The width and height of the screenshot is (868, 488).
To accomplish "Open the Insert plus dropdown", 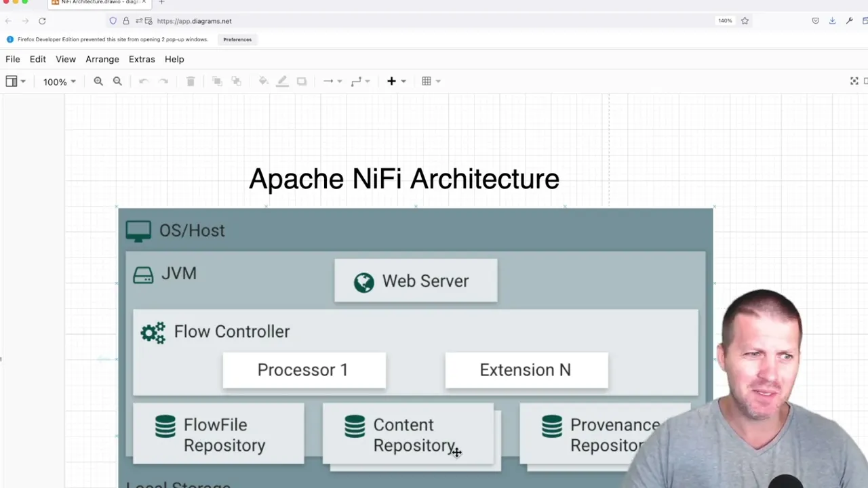I will point(396,81).
